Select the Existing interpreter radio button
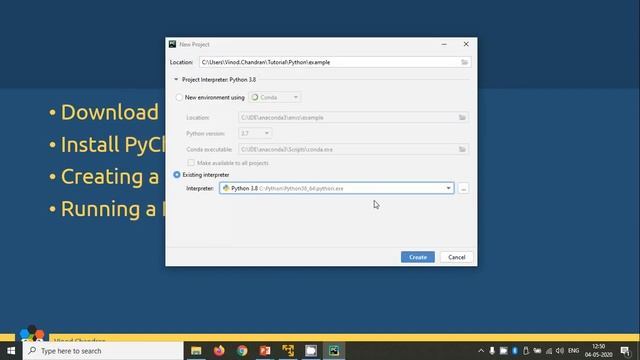Image resolution: width=640 pixels, height=360 pixels. (x=177, y=175)
